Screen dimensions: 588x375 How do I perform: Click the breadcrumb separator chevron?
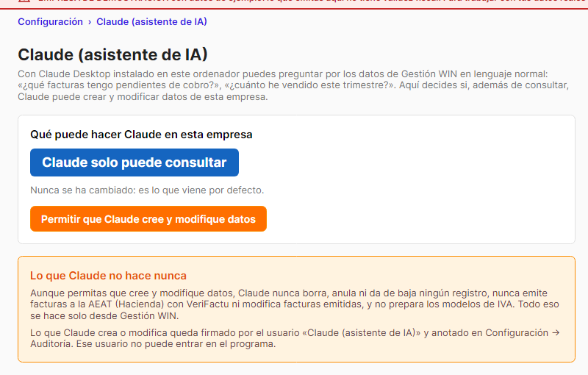click(90, 22)
